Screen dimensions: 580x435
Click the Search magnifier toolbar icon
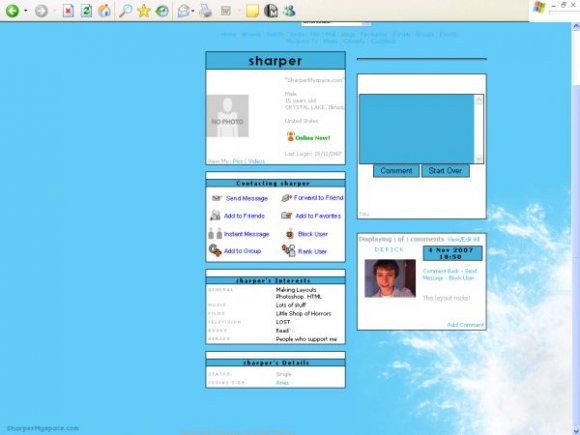125,11
